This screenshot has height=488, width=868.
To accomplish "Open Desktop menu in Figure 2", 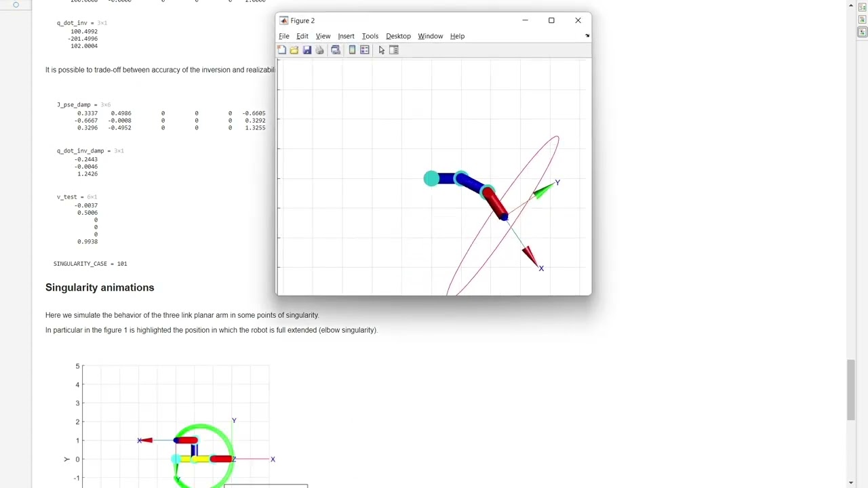I will tap(398, 36).
